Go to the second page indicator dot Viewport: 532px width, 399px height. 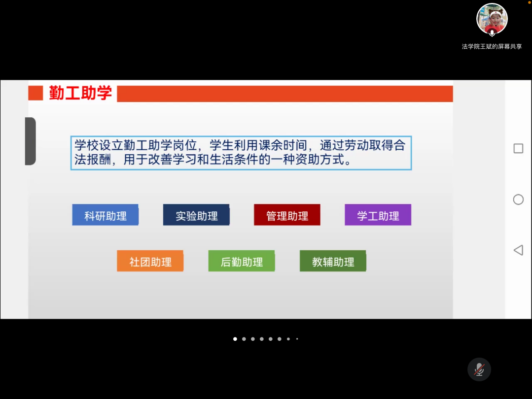click(244, 339)
